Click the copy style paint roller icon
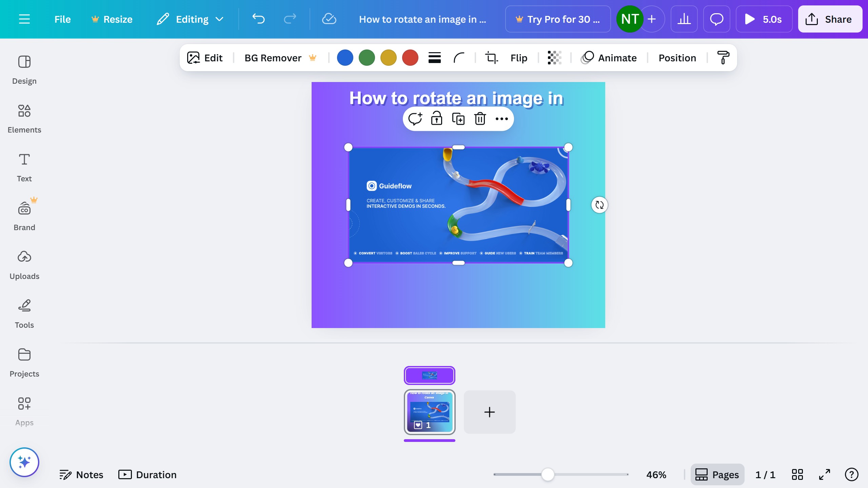Viewport: 868px width, 488px height. click(x=723, y=58)
